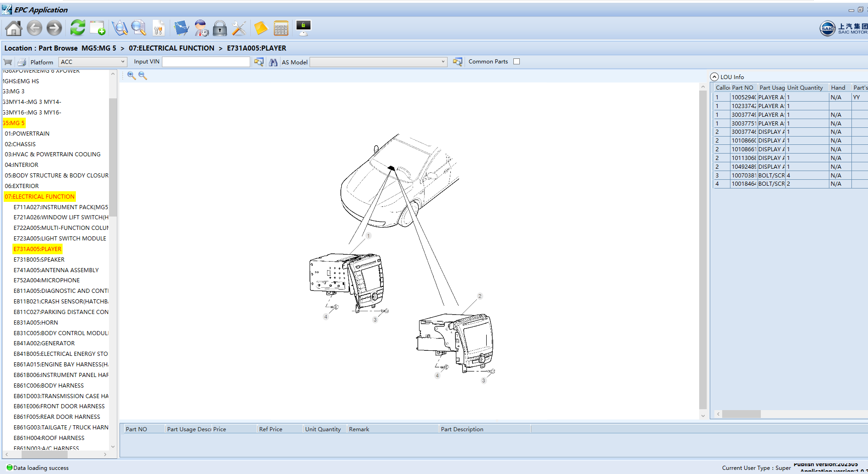Collapse the LOU Info panel
This screenshot has width=868, height=474.
[714, 77]
